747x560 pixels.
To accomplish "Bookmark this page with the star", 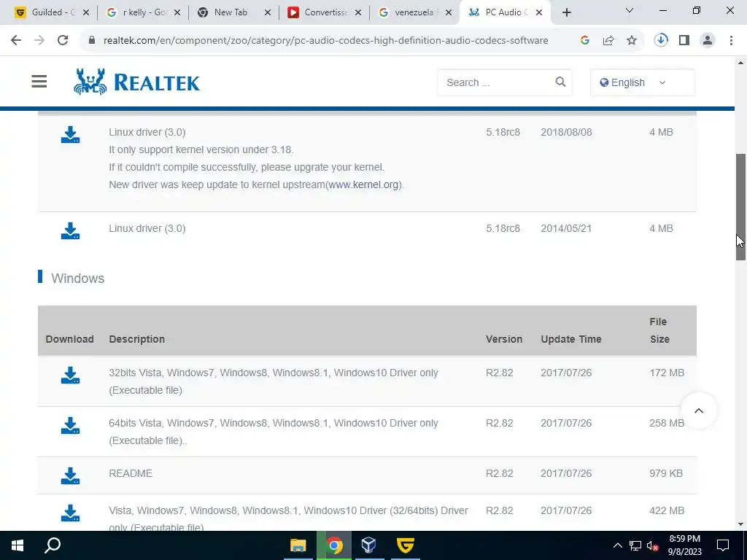I will tap(631, 41).
